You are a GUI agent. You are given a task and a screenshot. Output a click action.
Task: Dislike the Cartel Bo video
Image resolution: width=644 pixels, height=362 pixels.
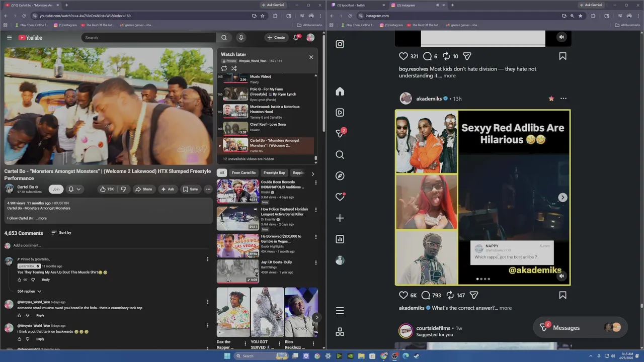coord(123,189)
